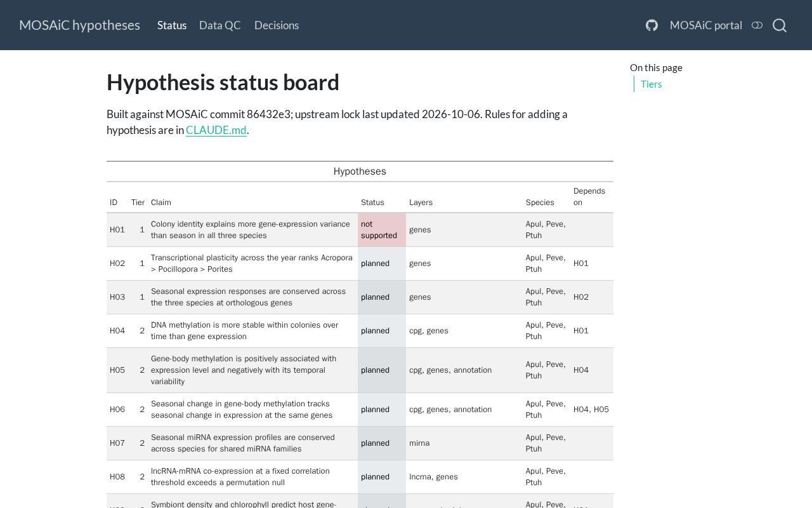Select the H08 ID cell
The width and height of the screenshot is (812, 508).
click(x=117, y=477)
